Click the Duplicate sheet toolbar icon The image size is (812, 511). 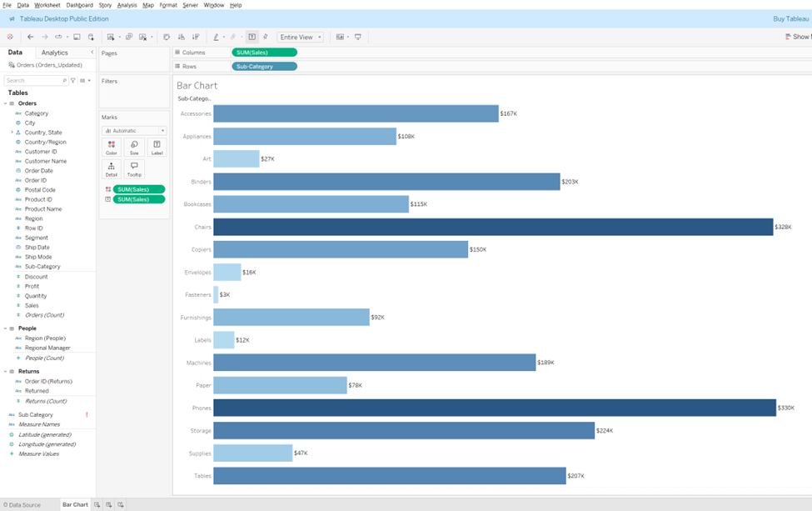click(129, 37)
